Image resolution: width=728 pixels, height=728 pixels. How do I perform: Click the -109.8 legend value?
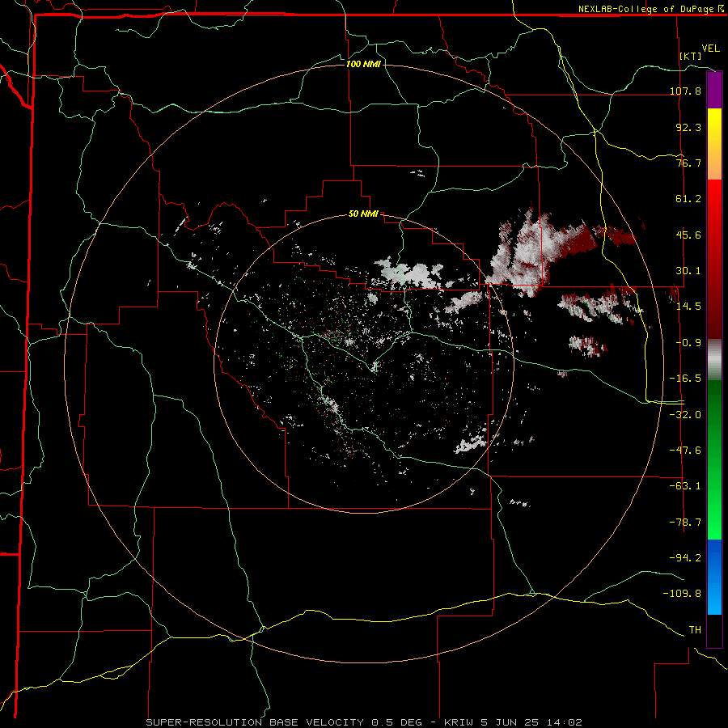pyautogui.click(x=682, y=594)
